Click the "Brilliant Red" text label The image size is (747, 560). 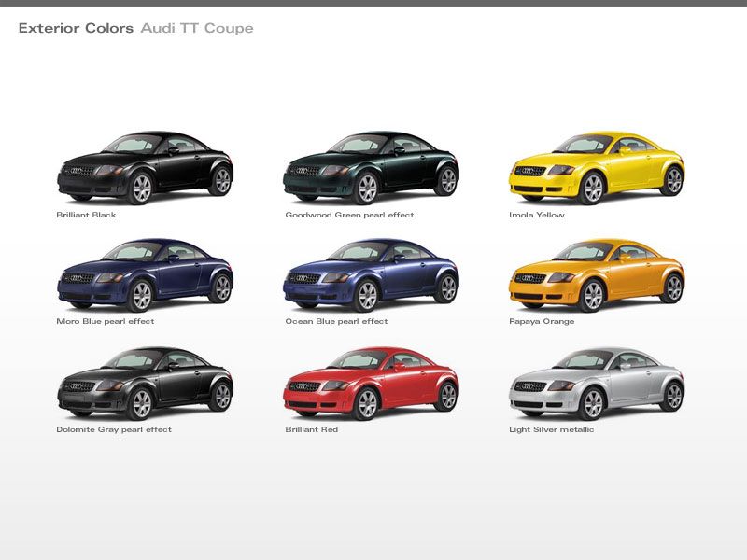tap(311, 429)
